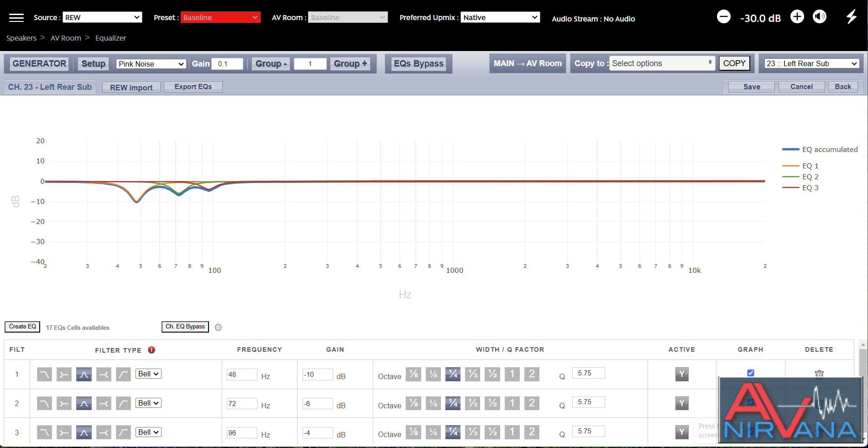Open the Copy to Select options dropdown

point(662,63)
